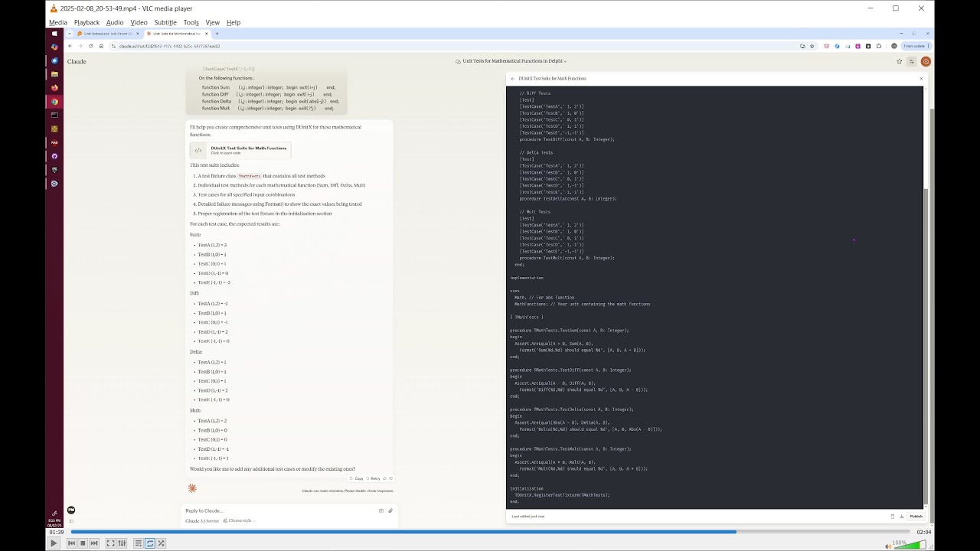Click the browser home icon
This screenshot has width=980, height=551.
click(x=101, y=46)
